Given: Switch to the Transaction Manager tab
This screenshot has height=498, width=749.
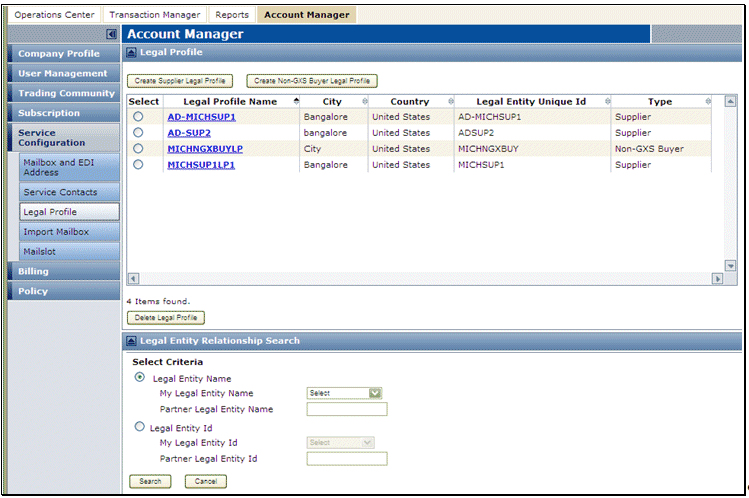Looking at the screenshot, I should click(x=154, y=15).
